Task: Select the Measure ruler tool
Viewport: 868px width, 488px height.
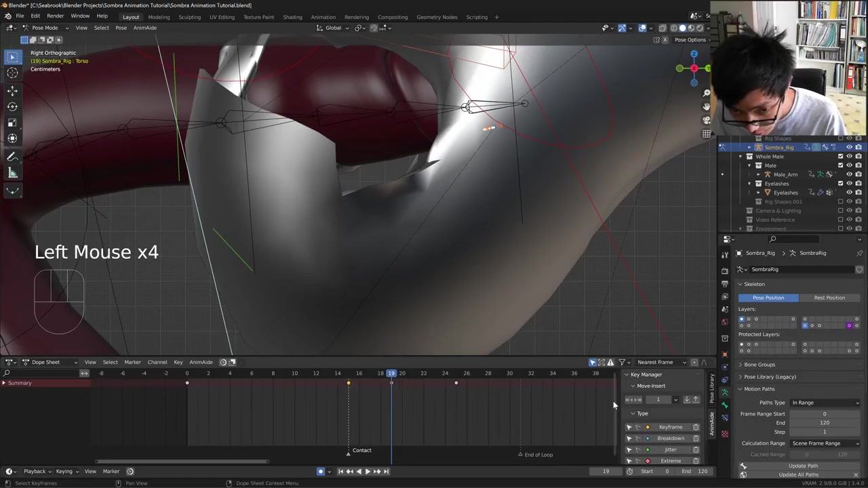Action: point(12,174)
